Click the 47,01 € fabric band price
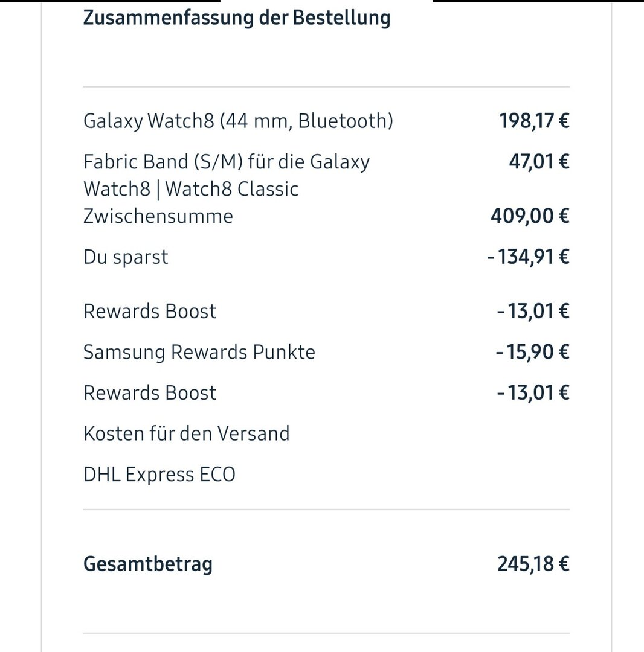The height and width of the screenshot is (652, 644). [x=539, y=162]
